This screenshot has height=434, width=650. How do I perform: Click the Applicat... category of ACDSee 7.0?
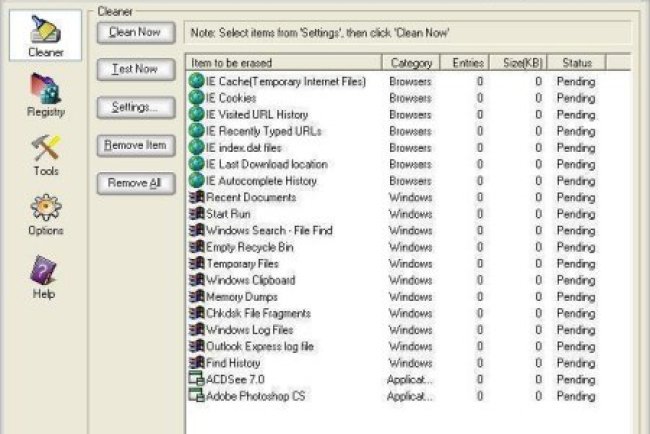click(410, 380)
